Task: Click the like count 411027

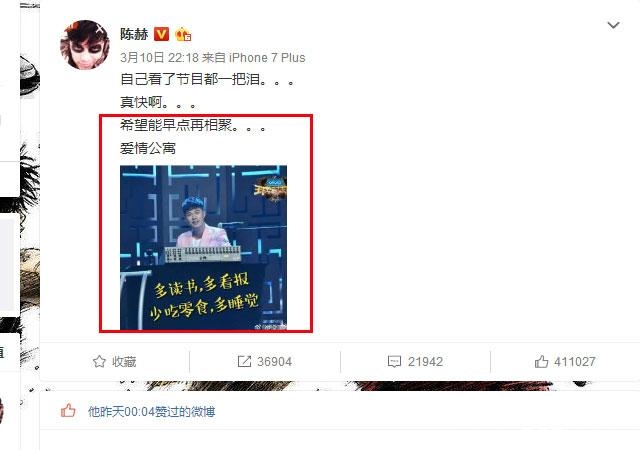Action: 575,362
